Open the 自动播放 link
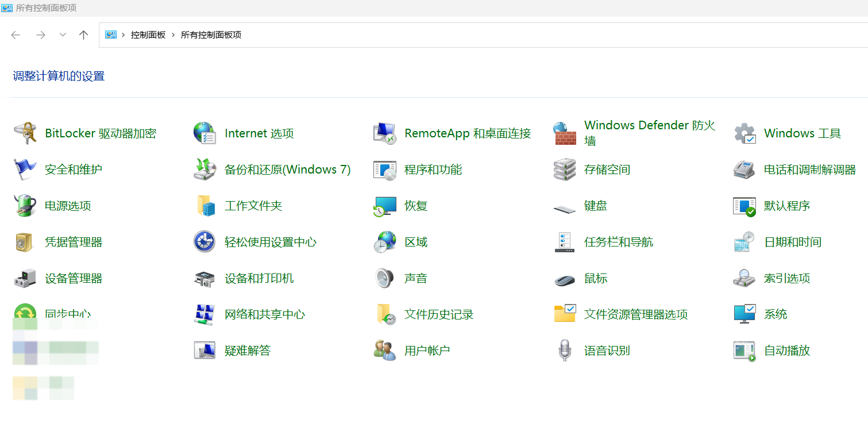 point(787,351)
